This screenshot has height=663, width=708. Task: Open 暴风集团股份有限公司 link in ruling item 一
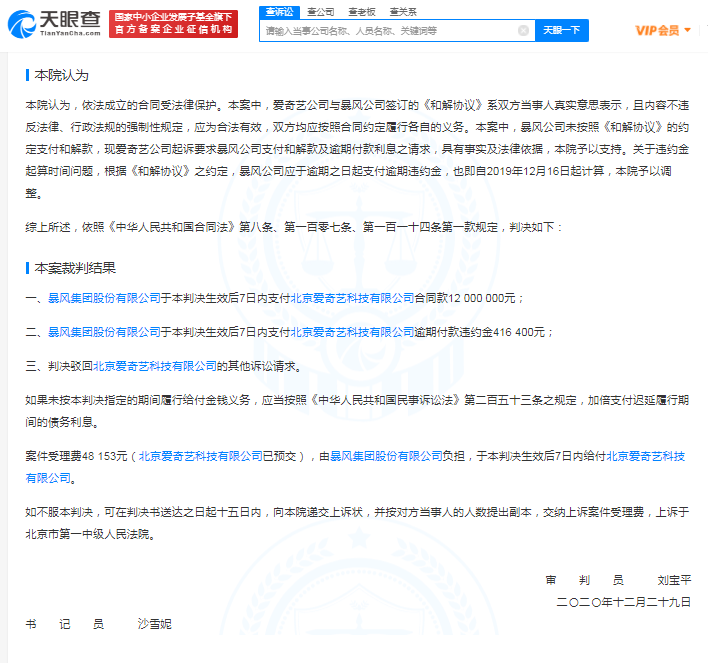click(104, 298)
